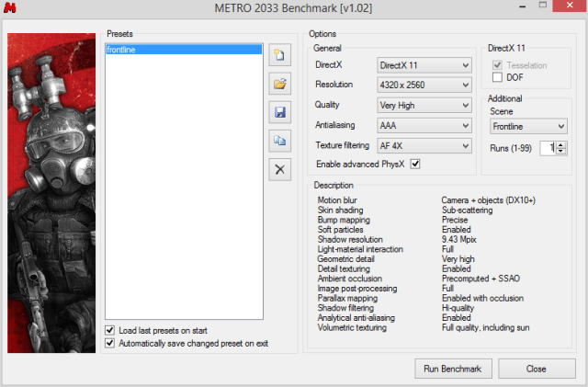Maximize the benchmark window

click(543, 6)
